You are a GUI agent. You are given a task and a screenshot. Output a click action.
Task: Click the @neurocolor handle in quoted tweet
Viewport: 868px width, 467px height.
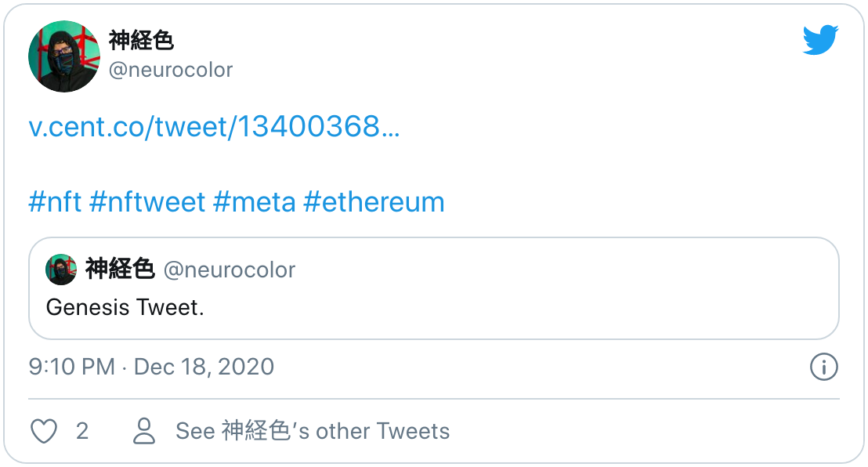[x=230, y=270]
